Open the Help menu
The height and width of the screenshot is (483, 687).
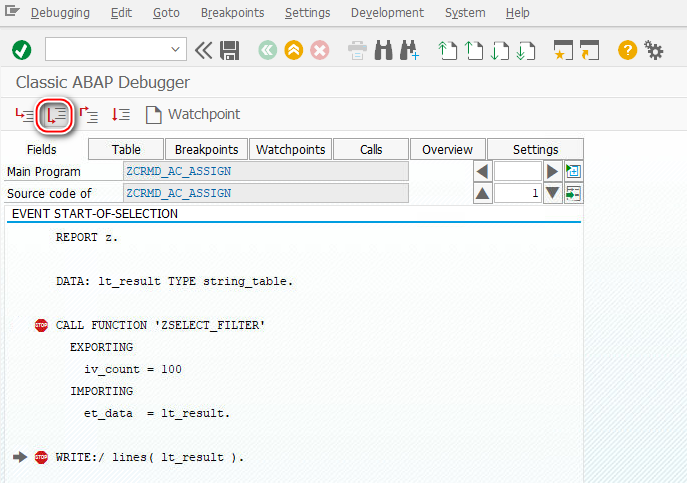[x=517, y=13]
